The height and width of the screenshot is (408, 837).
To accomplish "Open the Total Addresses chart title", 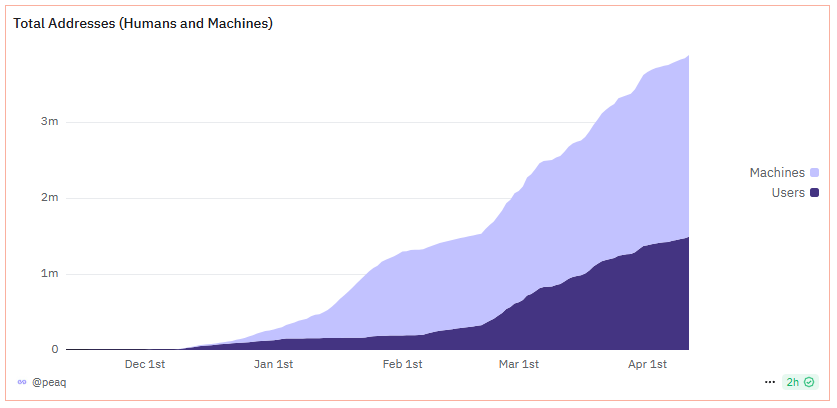I will [x=143, y=24].
